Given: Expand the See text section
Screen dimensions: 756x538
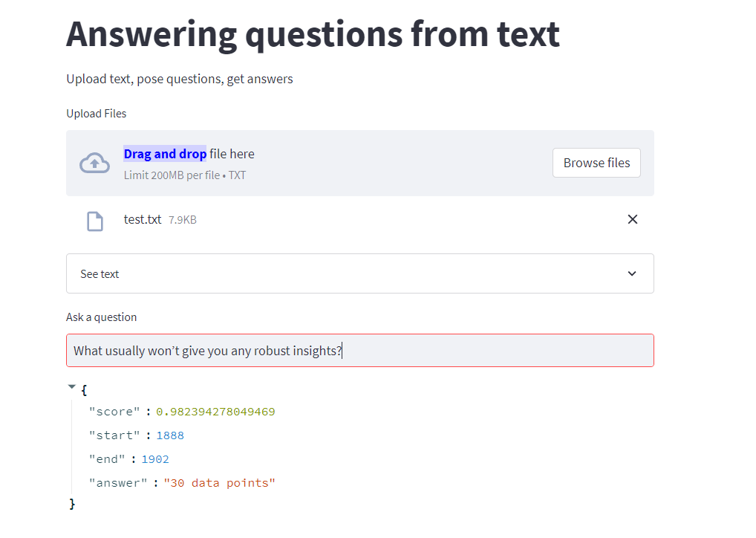Looking at the screenshot, I should click(359, 273).
